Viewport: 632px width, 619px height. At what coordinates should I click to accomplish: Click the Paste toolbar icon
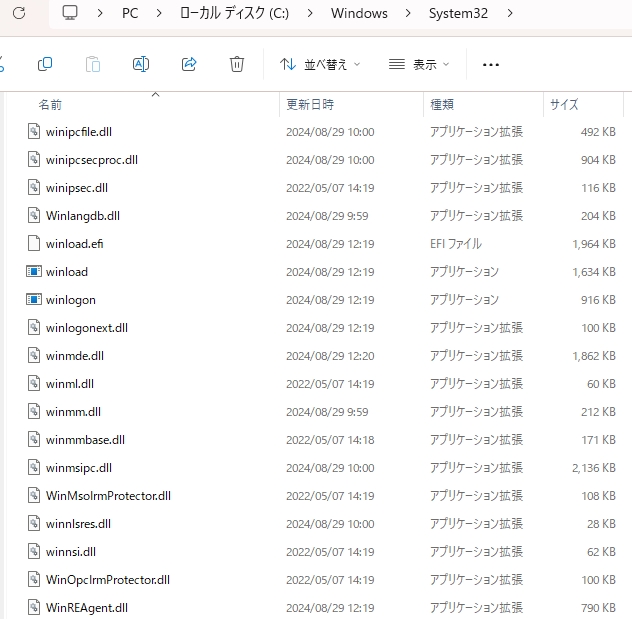coord(93,64)
